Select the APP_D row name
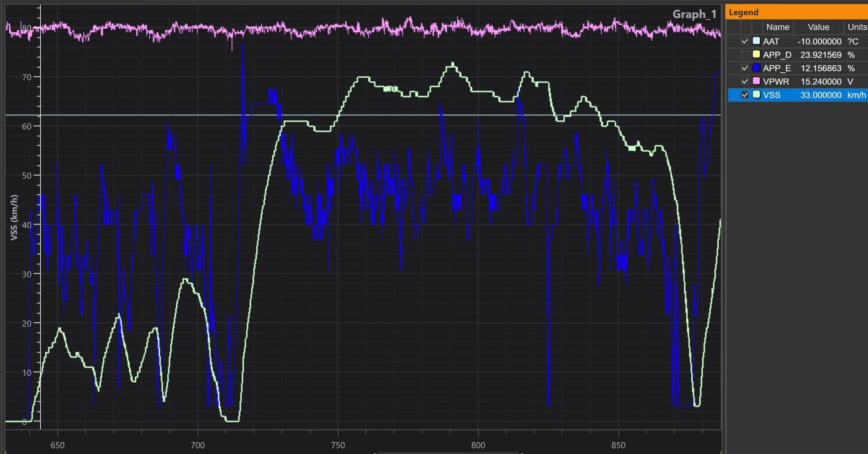The height and width of the screenshot is (454, 868). [777, 55]
